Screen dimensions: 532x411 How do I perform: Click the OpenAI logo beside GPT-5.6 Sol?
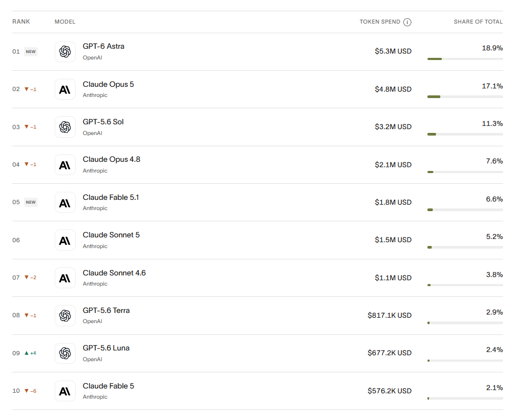(x=65, y=127)
